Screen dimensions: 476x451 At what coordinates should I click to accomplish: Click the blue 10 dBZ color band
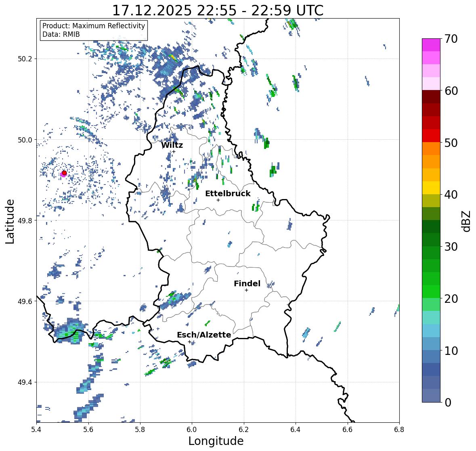click(431, 356)
